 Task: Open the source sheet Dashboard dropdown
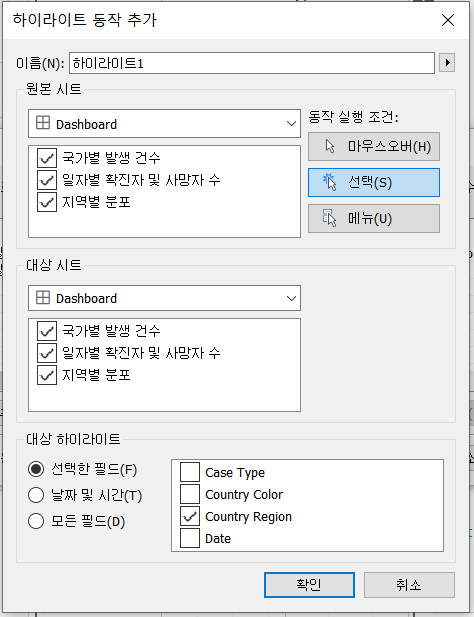[x=164, y=124]
